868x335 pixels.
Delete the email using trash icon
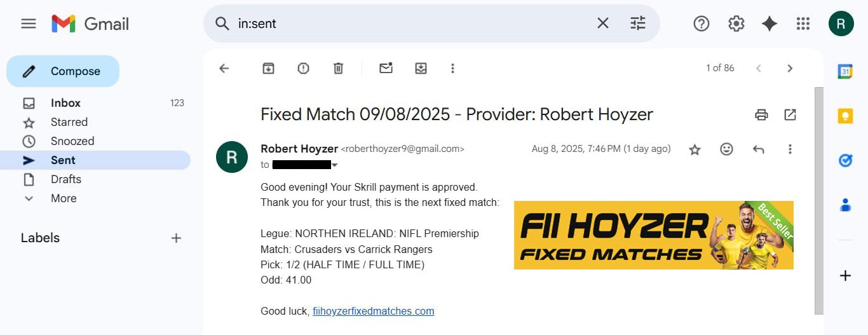pos(338,68)
